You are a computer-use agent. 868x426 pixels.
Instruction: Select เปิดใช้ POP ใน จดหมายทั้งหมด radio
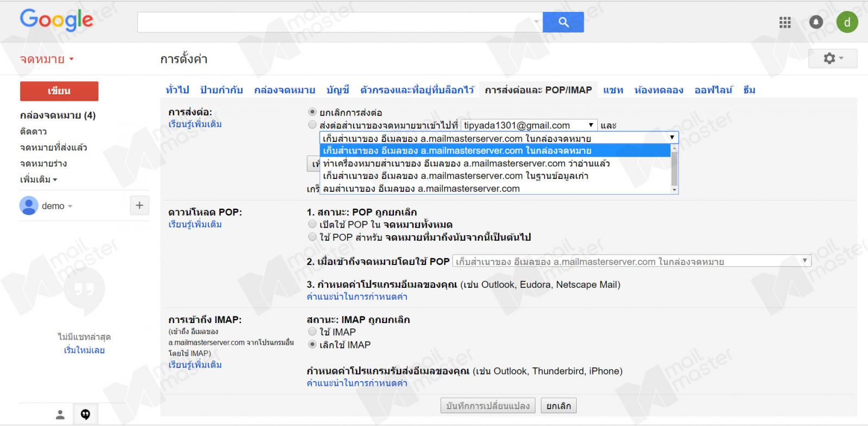312,224
